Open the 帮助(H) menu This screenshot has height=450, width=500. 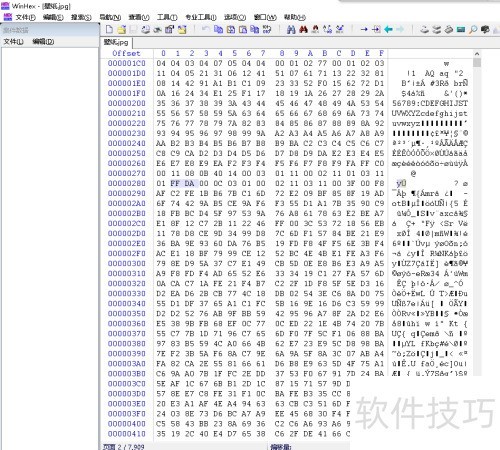point(295,17)
